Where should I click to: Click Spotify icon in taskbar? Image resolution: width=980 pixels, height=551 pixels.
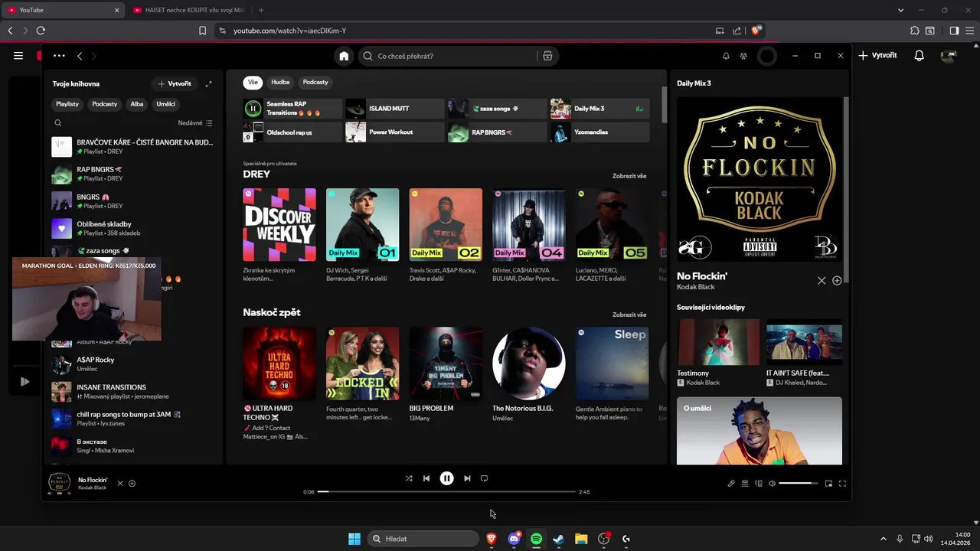coord(536,539)
